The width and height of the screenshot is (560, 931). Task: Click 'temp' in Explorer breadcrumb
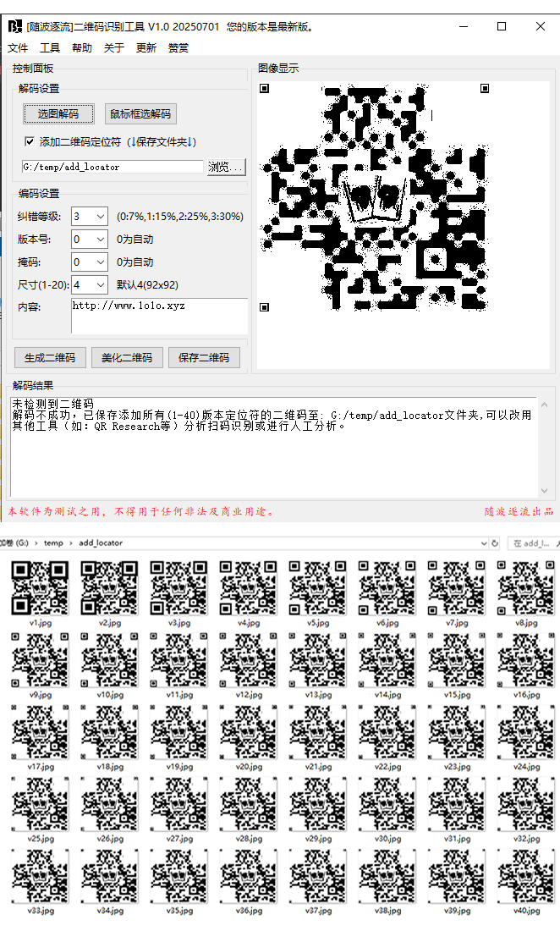point(53,543)
